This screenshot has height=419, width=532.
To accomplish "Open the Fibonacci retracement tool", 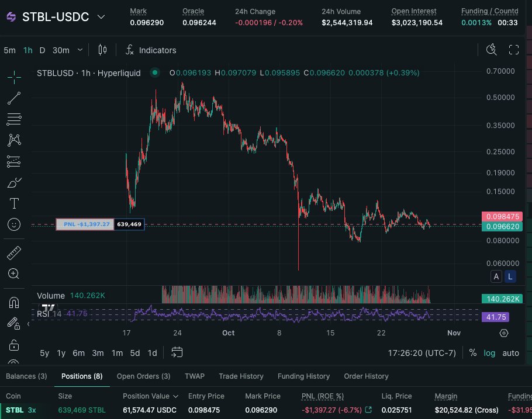I will click(x=14, y=119).
